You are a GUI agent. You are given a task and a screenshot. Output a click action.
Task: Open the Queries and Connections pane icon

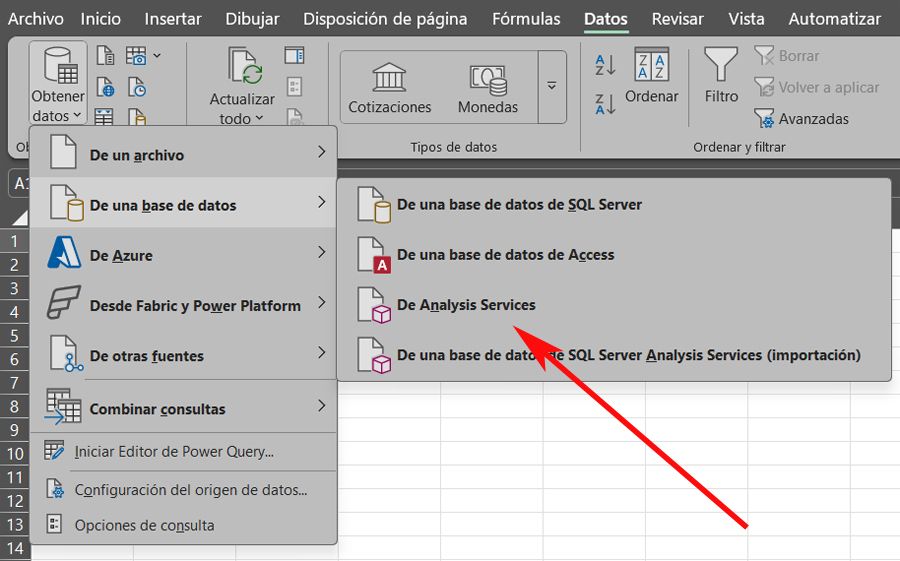(294, 56)
